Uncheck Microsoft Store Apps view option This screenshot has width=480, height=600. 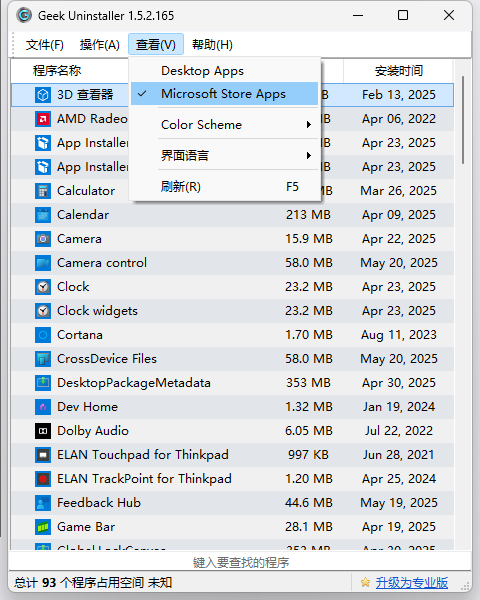[x=224, y=94]
